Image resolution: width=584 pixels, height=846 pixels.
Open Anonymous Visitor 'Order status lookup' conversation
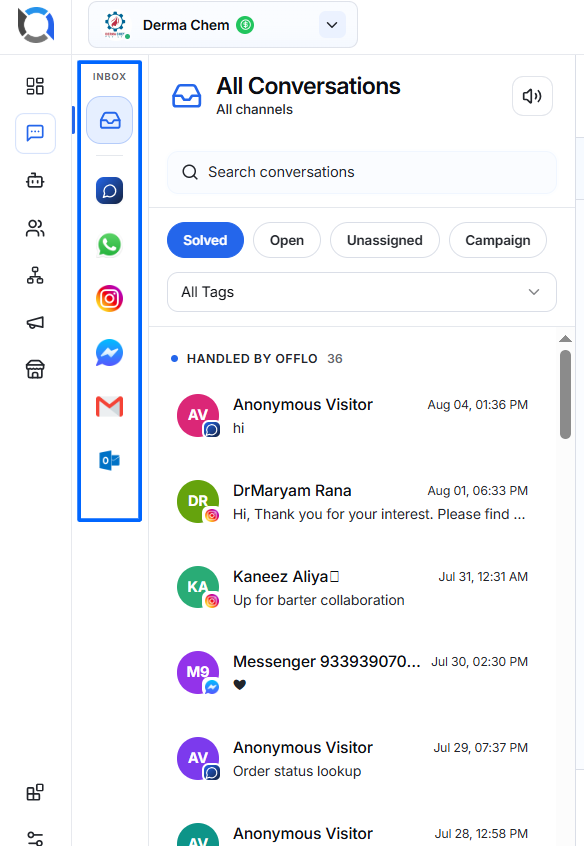(352, 759)
